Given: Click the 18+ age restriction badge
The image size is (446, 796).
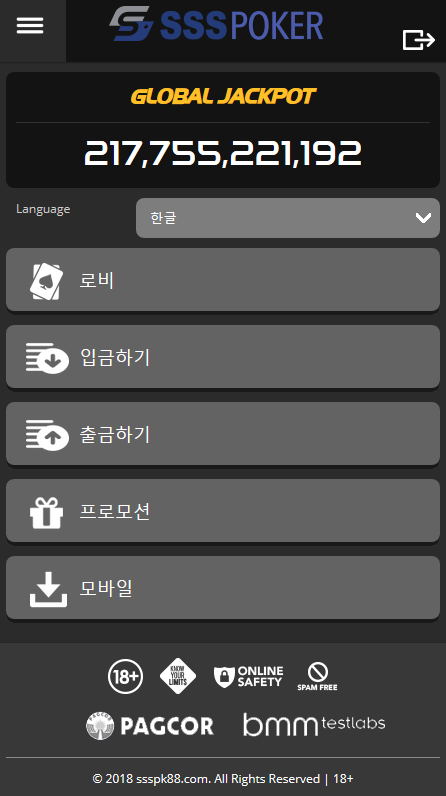Looking at the screenshot, I should point(125,676).
